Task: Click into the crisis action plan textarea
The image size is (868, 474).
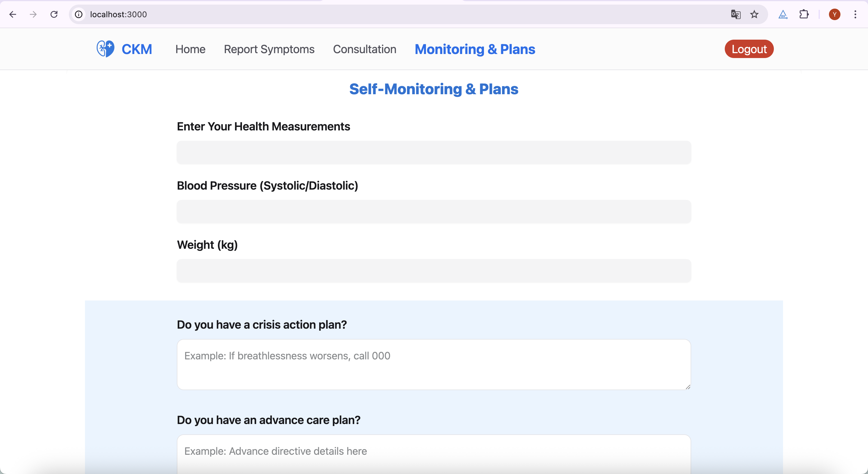Action: [x=434, y=365]
